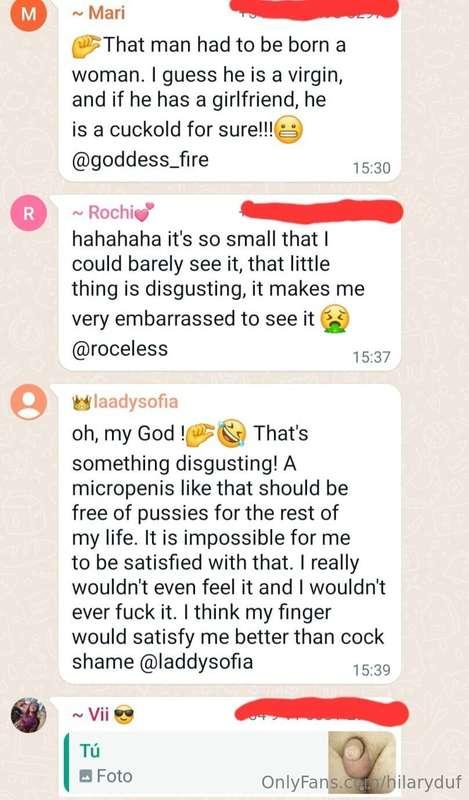Click the @goddess_fire mention
The height and width of the screenshot is (800, 469).
[x=140, y=160]
